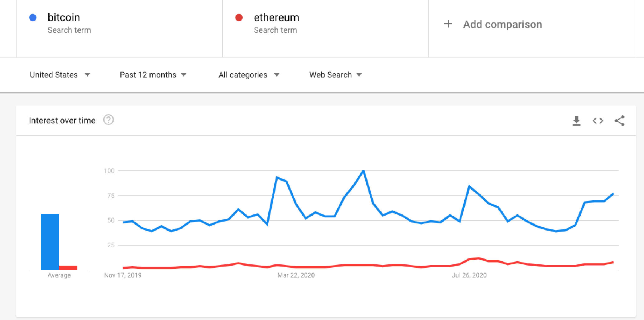Expand the Past 12 months dropdown
The height and width of the screenshot is (320, 644).
(x=153, y=75)
